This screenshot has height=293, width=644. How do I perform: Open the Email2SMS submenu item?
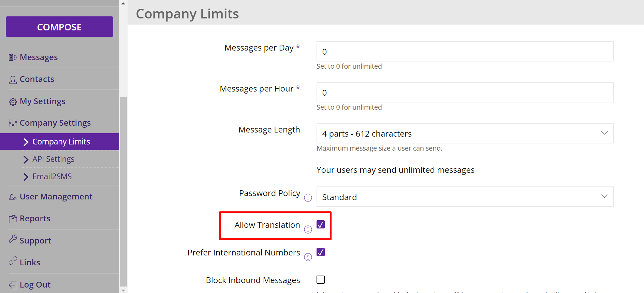52,177
